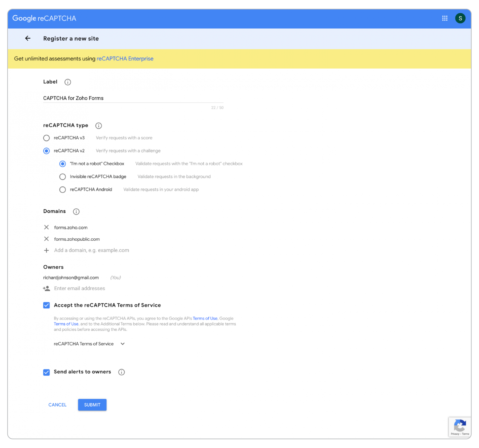Remove the forms.zohopublic.com domain
The height and width of the screenshot is (448, 479).
point(46,239)
